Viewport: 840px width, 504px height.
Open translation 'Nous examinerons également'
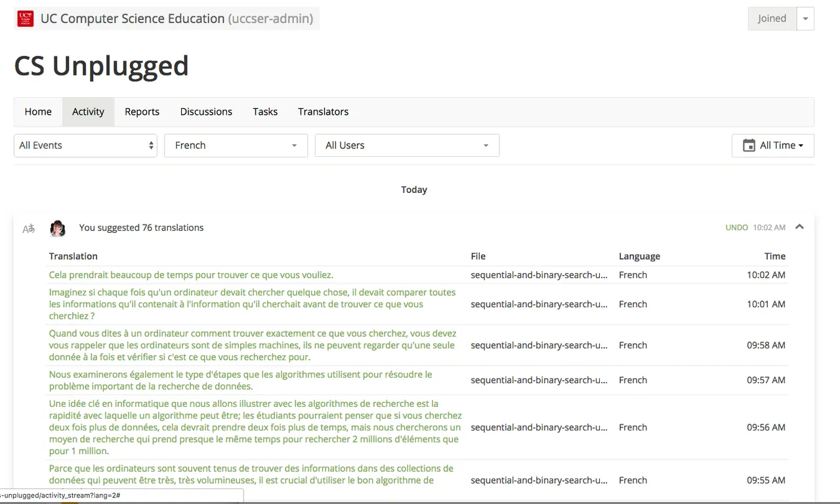click(241, 381)
